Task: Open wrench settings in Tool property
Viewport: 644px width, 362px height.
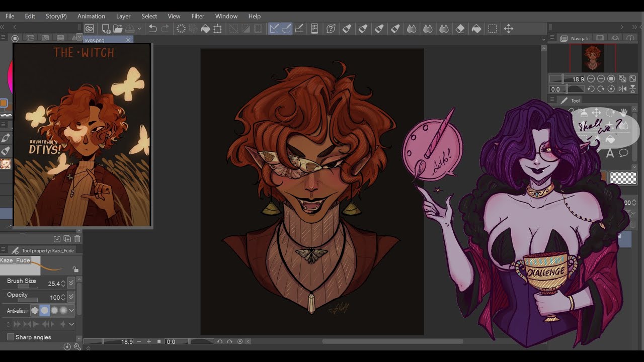Action: pyautogui.click(x=77, y=346)
